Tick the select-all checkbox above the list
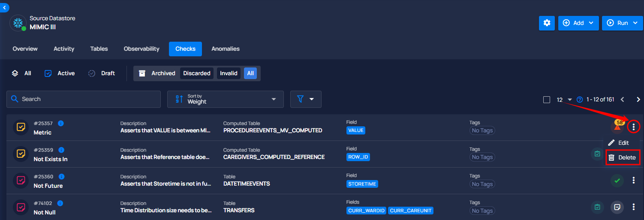The width and height of the screenshot is (644, 220). click(547, 100)
